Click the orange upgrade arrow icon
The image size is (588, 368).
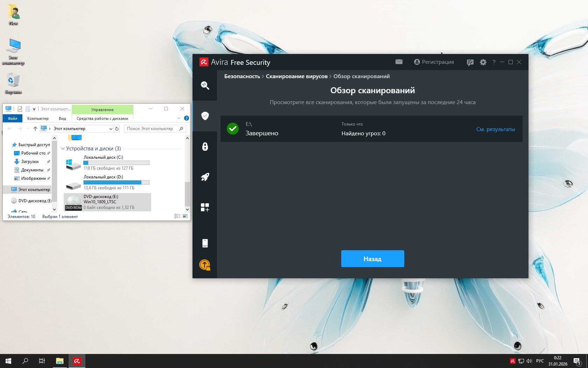[x=205, y=265]
